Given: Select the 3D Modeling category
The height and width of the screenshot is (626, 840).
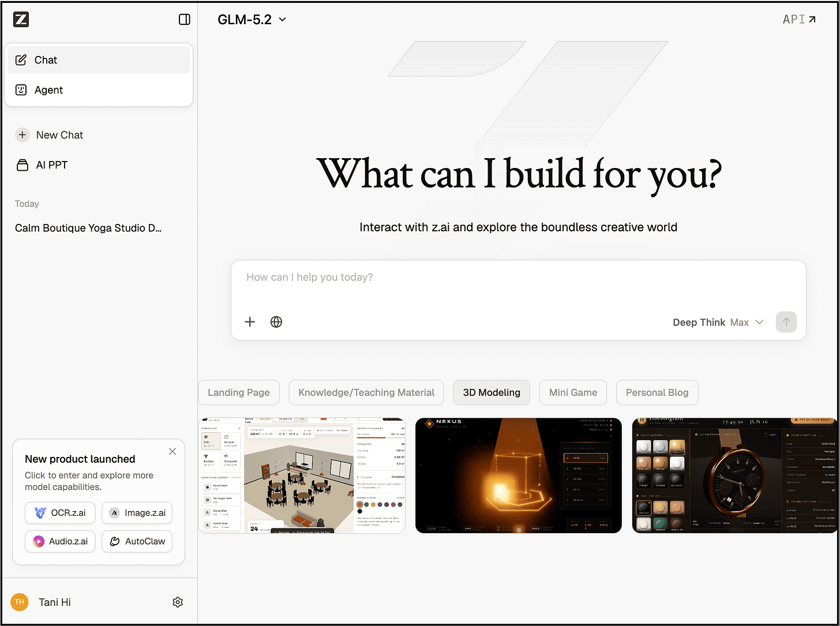Looking at the screenshot, I should [492, 392].
